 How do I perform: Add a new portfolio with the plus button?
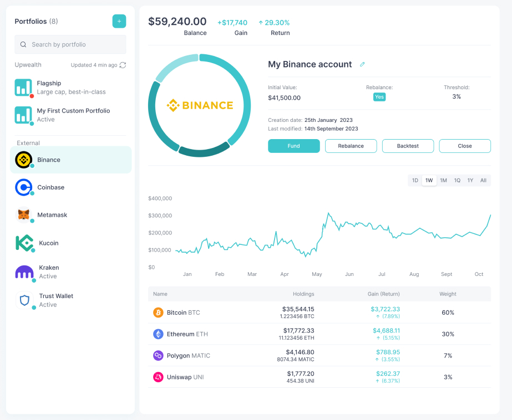119,21
